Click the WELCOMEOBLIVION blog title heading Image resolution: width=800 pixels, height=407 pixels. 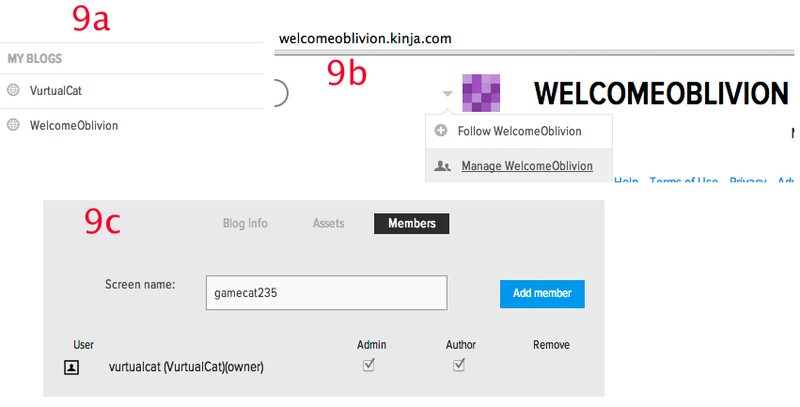pyautogui.click(x=661, y=93)
